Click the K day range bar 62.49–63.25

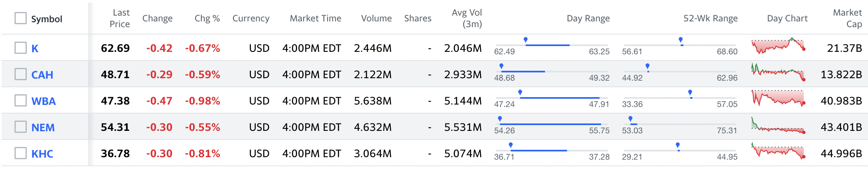pyautogui.click(x=552, y=45)
